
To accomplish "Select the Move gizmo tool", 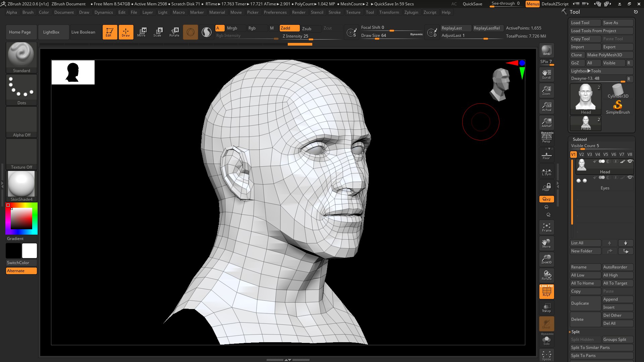I will click(142, 32).
